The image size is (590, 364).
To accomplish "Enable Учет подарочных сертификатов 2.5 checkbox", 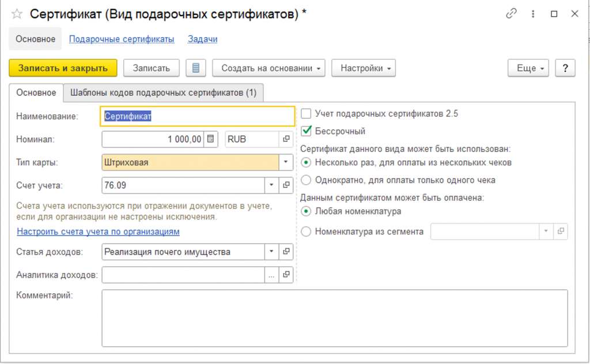I will [x=307, y=113].
